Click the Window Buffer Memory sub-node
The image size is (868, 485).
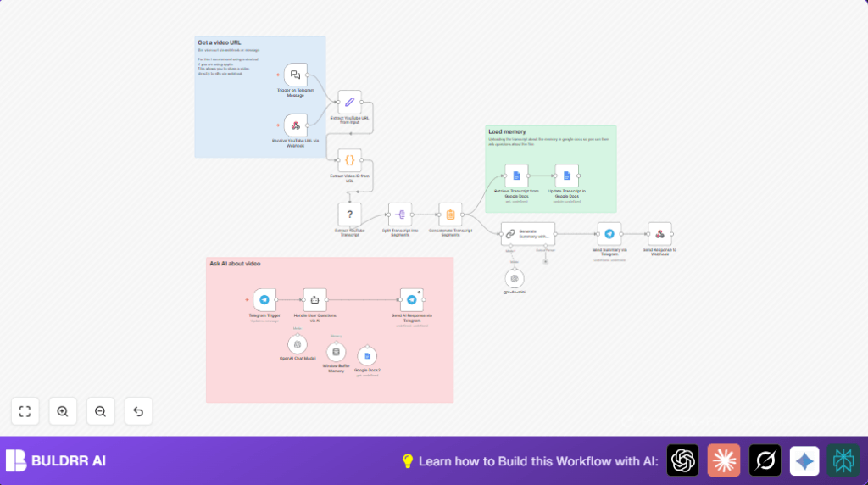point(336,352)
